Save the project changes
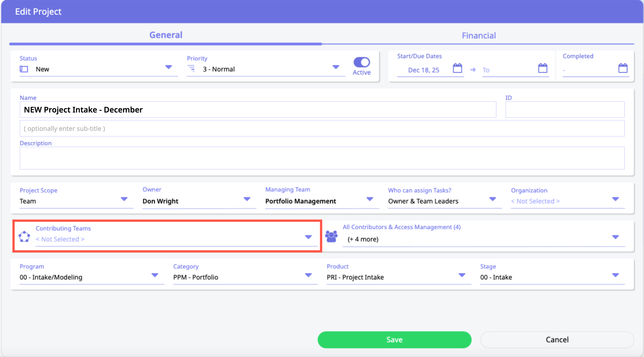Image resolution: width=644 pixels, height=357 pixels. (394, 340)
